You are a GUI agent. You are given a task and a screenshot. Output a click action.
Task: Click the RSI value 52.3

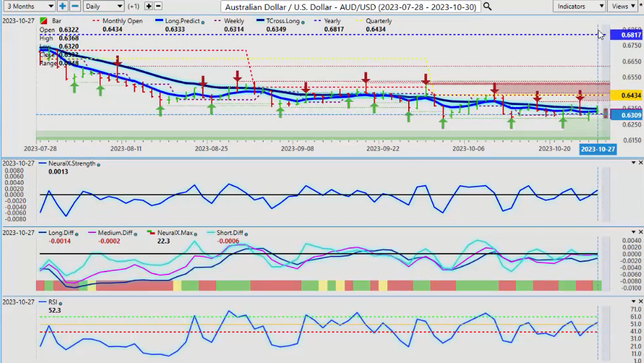pos(55,311)
